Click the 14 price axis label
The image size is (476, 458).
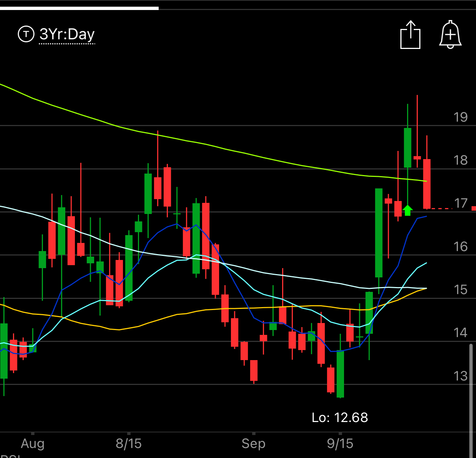[460, 333]
